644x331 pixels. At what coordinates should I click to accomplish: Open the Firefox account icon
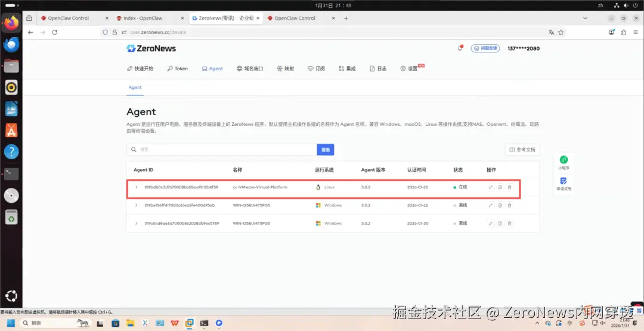click(x=612, y=32)
